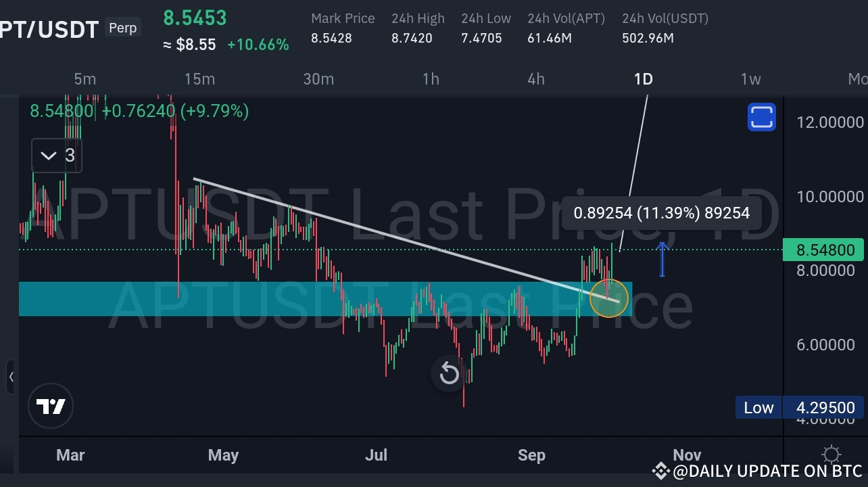Viewport: 868px width, 487px height.
Task: Select the yellow circle breakout annotation
Action: [609, 298]
